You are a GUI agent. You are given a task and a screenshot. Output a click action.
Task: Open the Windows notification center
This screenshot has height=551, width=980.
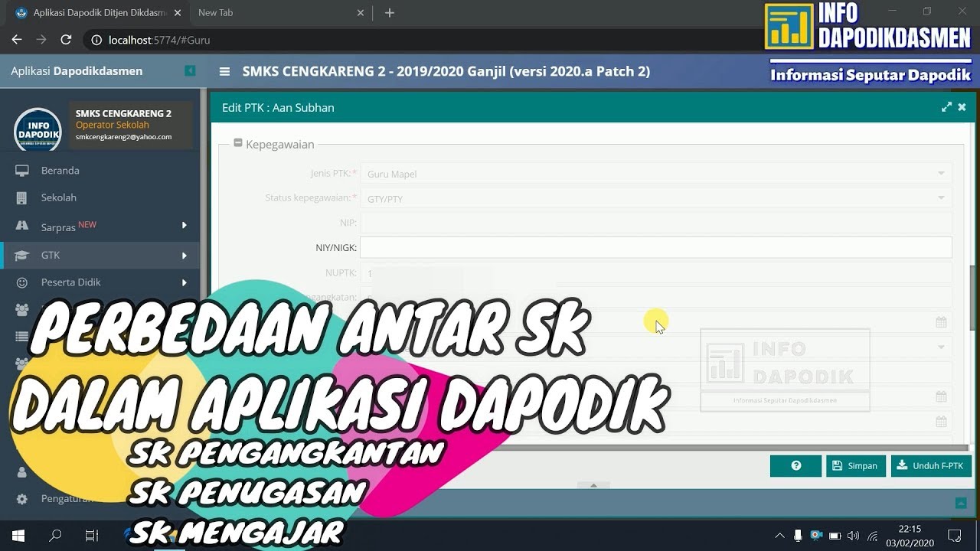tap(955, 535)
